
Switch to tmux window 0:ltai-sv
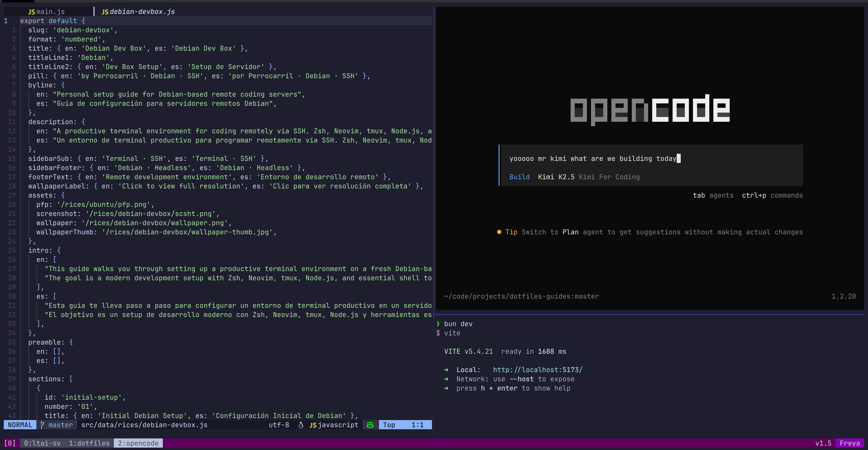coord(42,443)
